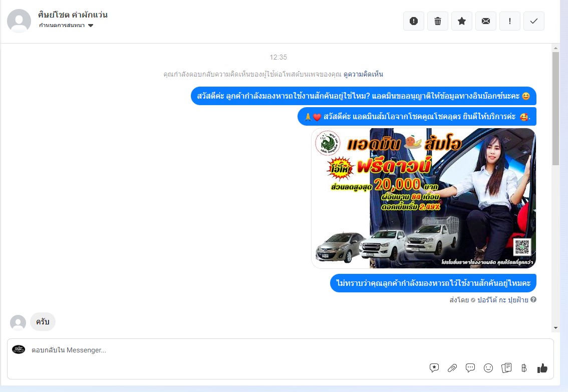Open saved replies star-bubble icon

click(x=434, y=368)
